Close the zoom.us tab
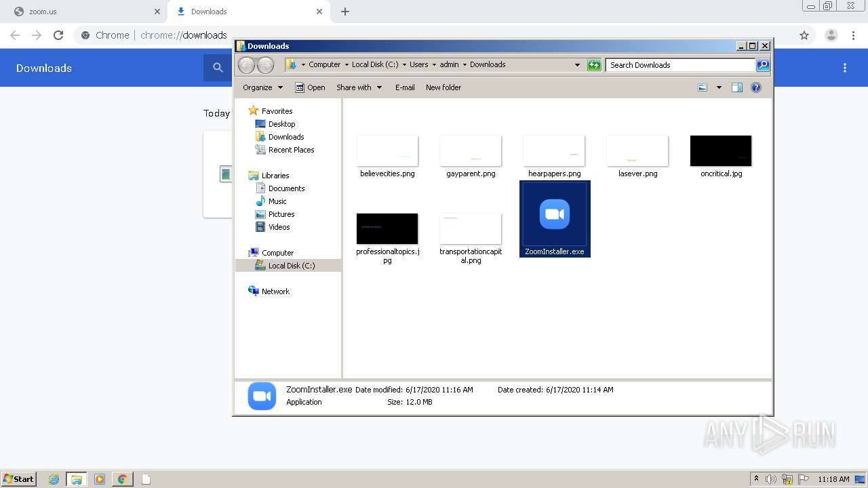 coord(157,12)
